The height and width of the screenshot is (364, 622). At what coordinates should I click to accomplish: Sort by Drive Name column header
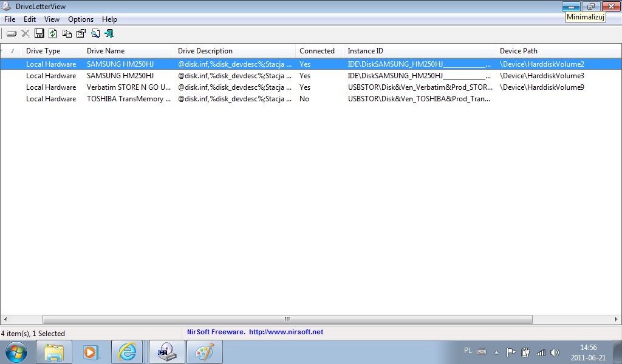[129, 51]
